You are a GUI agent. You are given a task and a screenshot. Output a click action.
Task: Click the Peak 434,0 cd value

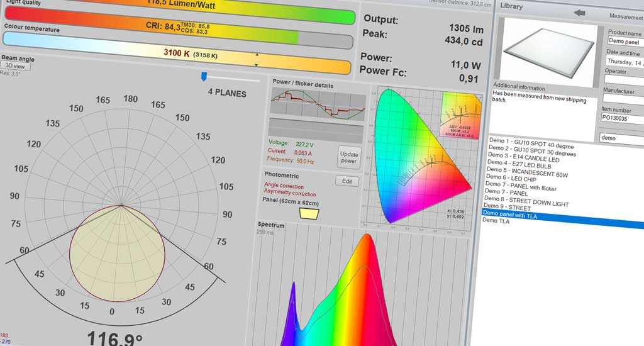464,41
